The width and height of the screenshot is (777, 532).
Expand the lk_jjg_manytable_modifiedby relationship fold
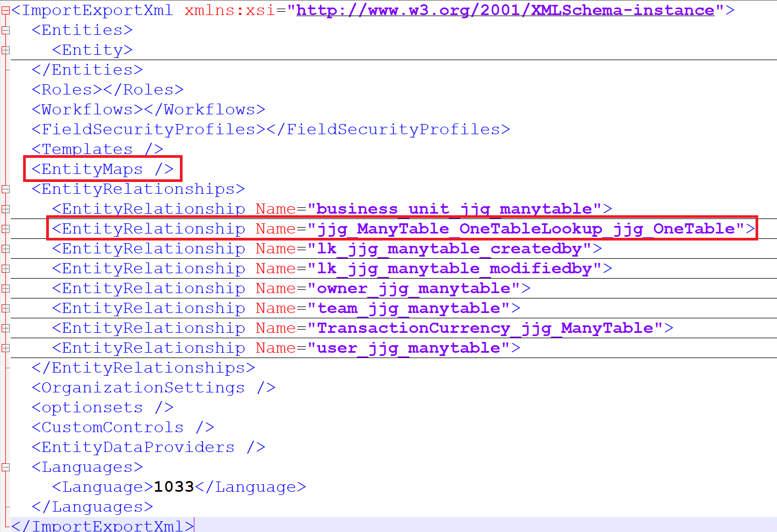click(5, 268)
